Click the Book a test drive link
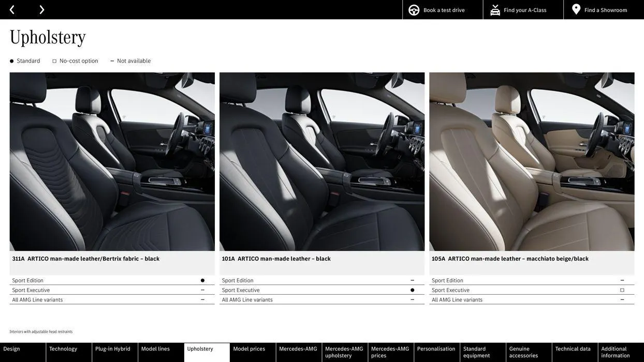This screenshot has height=362, width=644. click(444, 10)
